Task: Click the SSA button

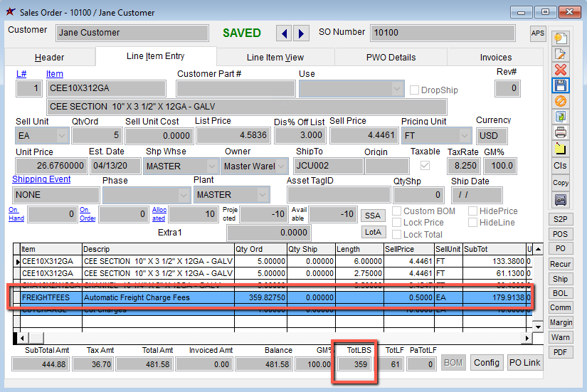Action: pyautogui.click(x=373, y=216)
